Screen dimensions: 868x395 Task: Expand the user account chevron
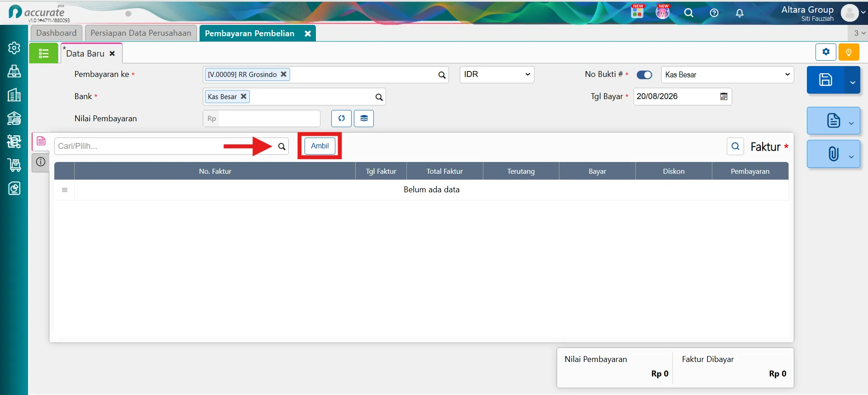[863, 13]
